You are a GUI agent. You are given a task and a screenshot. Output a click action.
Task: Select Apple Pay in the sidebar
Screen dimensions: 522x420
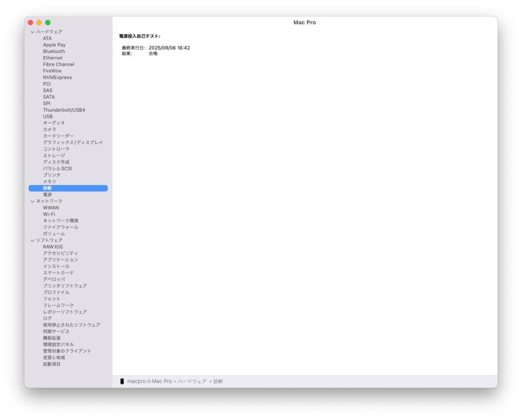(53, 44)
